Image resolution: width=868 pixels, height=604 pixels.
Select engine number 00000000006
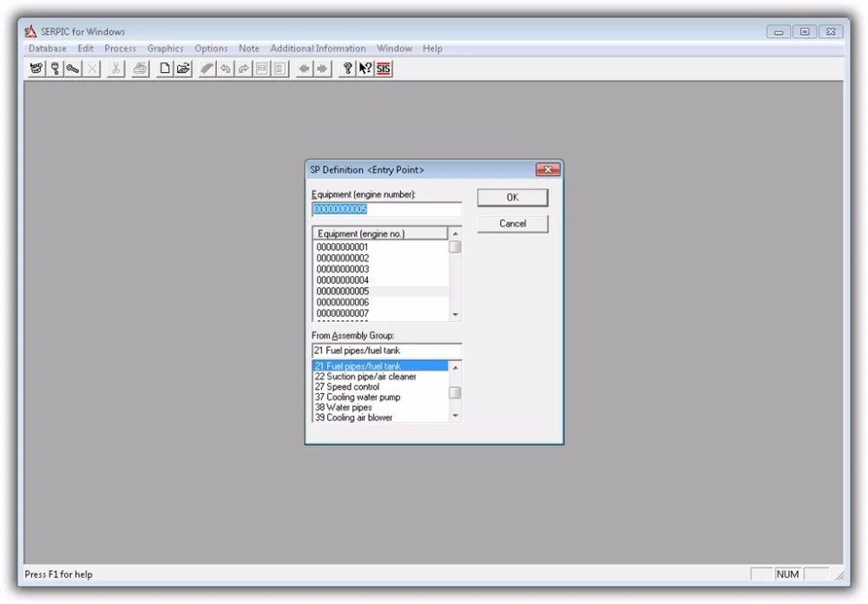click(381, 302)
